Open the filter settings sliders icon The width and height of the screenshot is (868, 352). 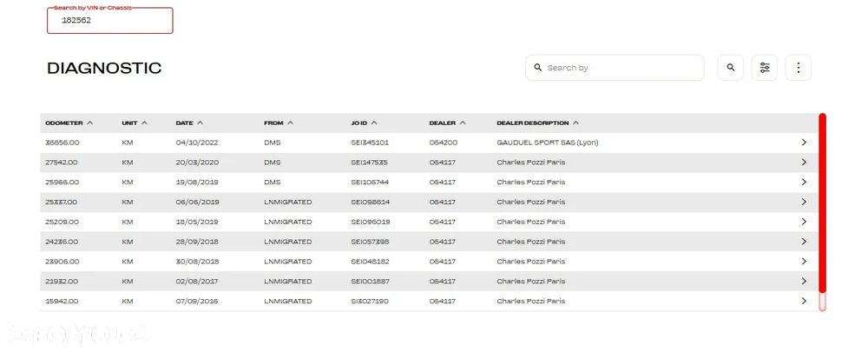[x=764, y=68]
